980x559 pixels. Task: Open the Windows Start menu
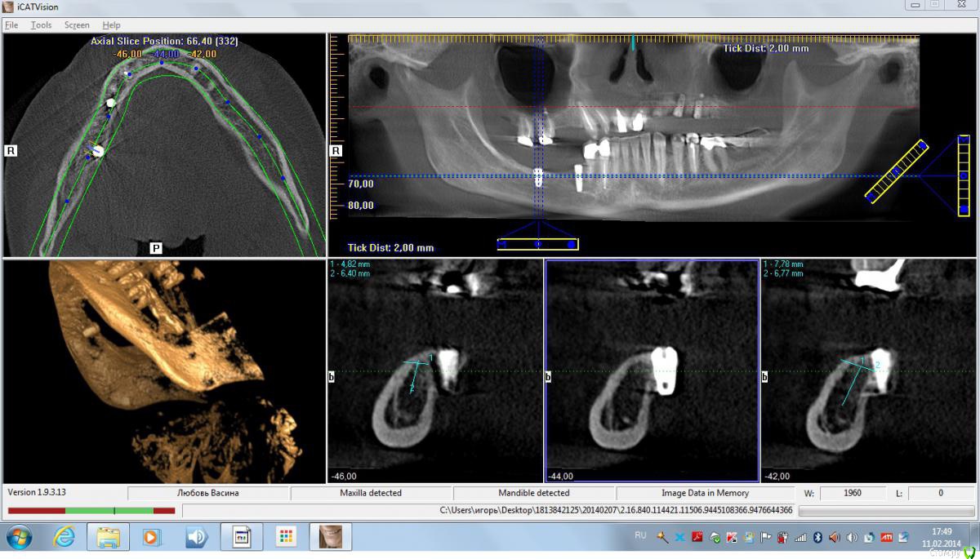(19, 537)
